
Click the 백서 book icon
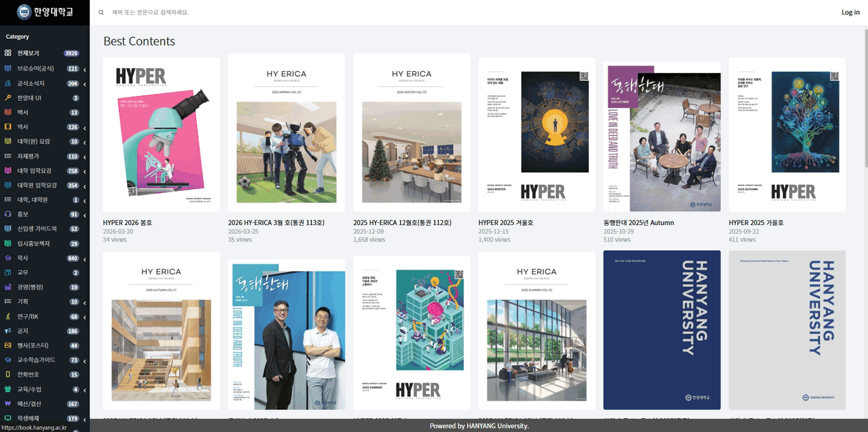(8, 113)
